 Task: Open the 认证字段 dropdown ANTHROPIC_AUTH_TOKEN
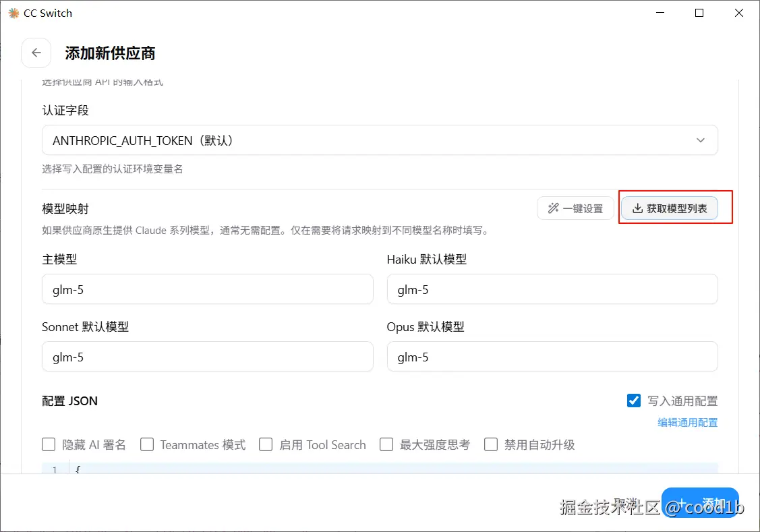[x=380, y=140]
